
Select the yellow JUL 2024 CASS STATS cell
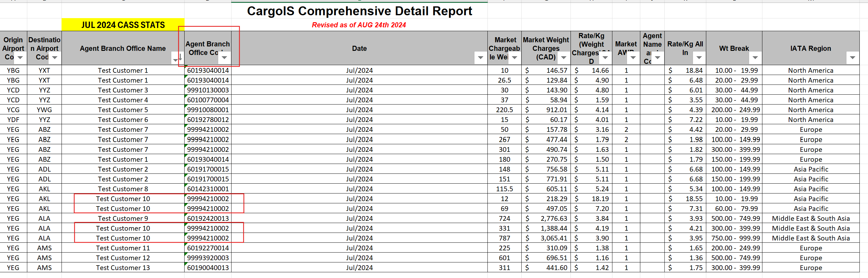click(x=123, y=25)
